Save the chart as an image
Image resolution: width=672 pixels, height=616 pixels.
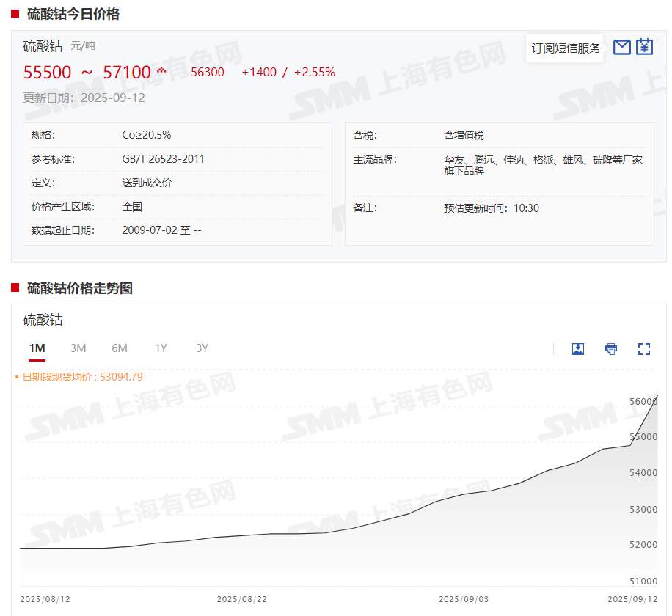click(x=578, y=349)
